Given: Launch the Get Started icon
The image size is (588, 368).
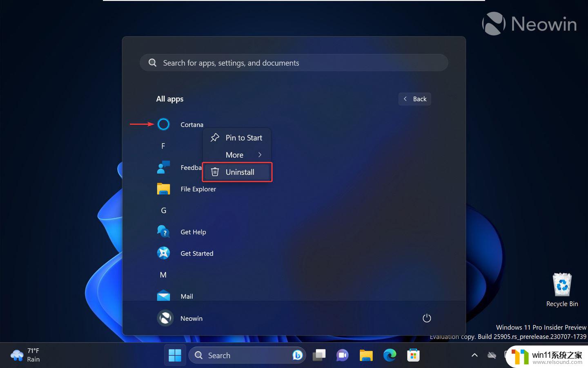Looking at the screenshot, I should point(163,253).
